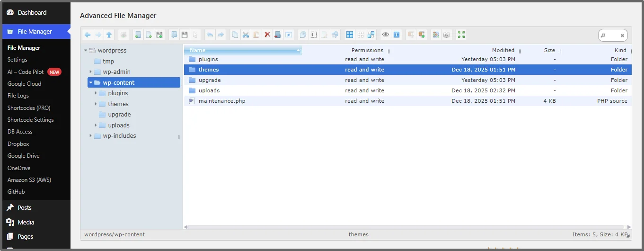Select the plugins row in the file list
This screenshot has width=644, height=251.
[407, 59]
